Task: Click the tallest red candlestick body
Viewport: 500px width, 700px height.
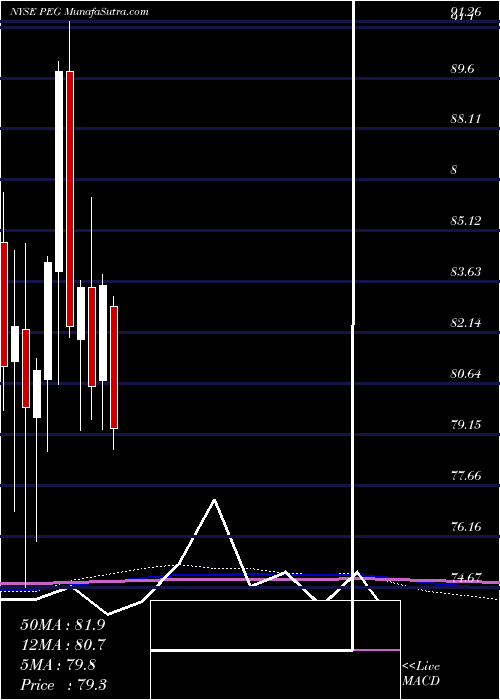Action: coord(70,199)
